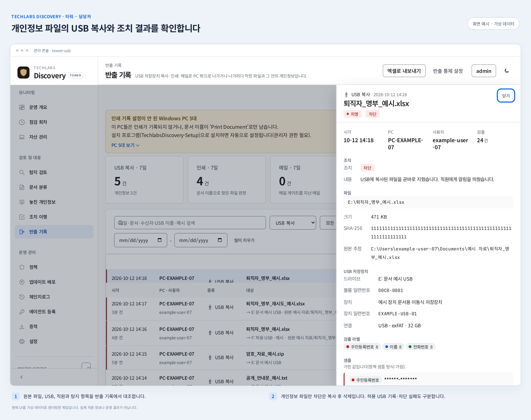Open 탐지 검토 menu item
The image size is (531, 420).
pyautogui.click(x=54, y=172)
